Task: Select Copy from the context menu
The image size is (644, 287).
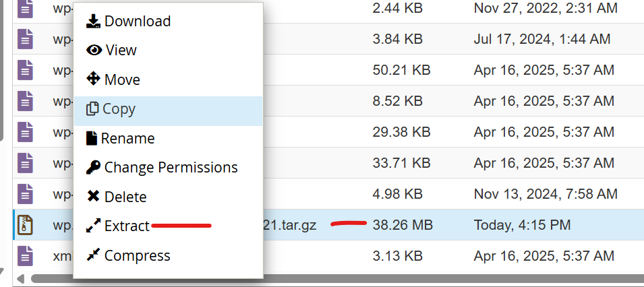Action: tap(119, 109)
